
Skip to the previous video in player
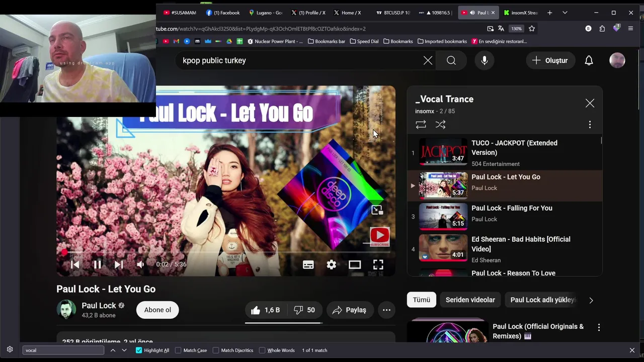coord(75,264)
